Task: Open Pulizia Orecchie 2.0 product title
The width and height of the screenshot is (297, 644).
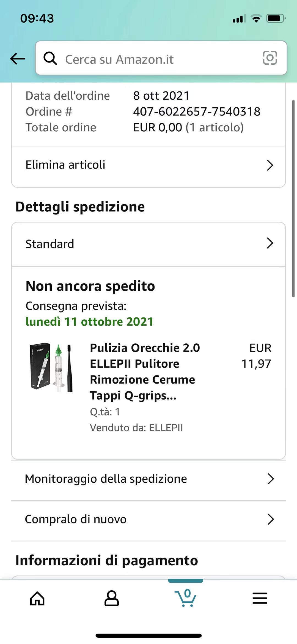Action: (145, 371)
